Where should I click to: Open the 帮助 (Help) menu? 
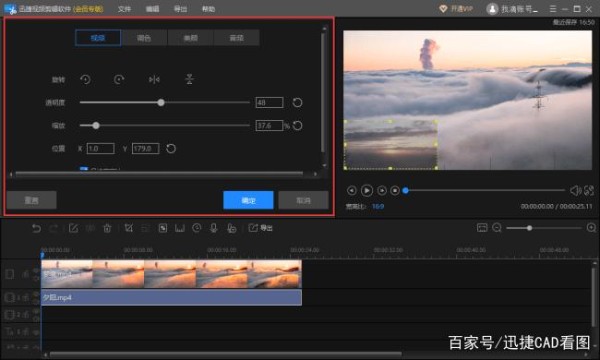[208, 9]
